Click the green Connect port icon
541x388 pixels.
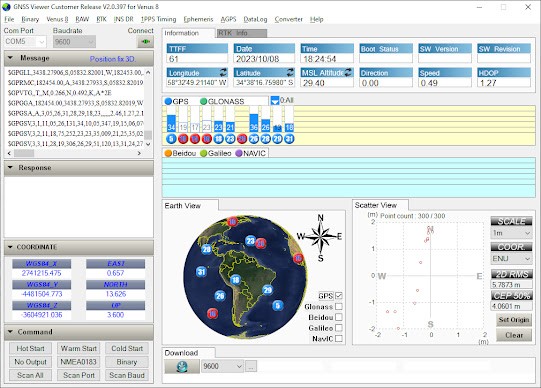[x=145, y=42]
